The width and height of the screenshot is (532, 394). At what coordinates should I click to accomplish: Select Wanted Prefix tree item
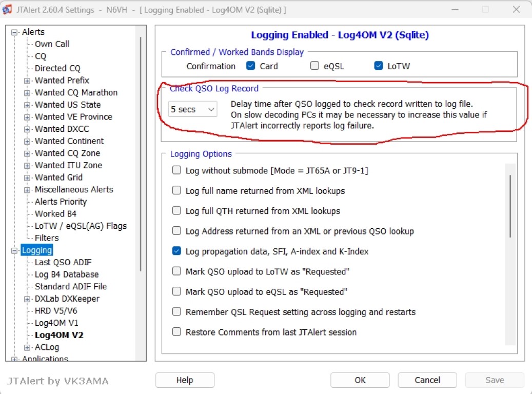62,81
